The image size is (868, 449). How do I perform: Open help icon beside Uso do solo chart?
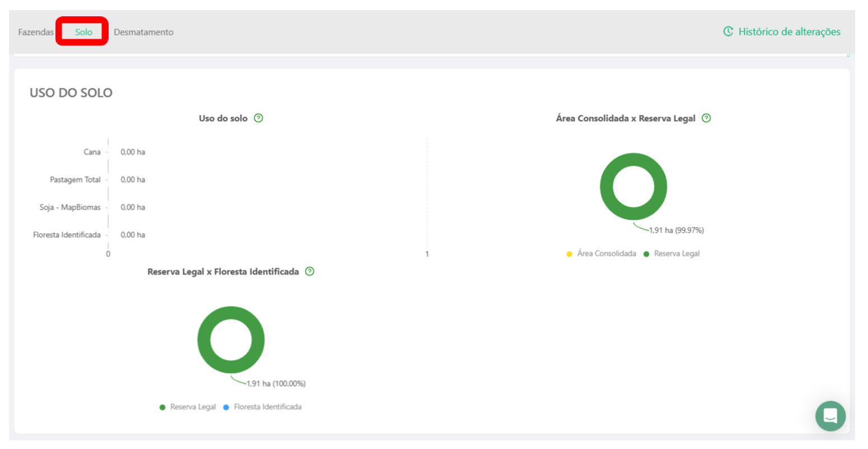258,118
